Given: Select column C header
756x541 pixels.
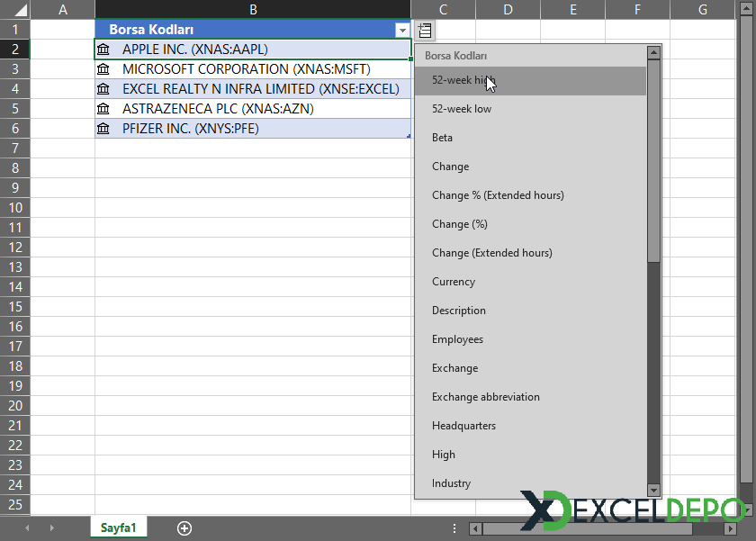Looking at the screenshot, I should click(x=443, y=9).
